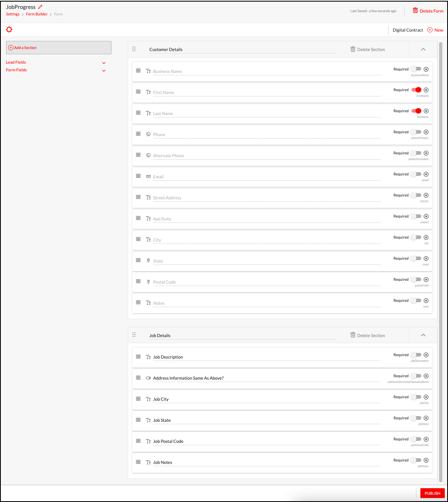This screenshot has height=502, width=448.
Task: Remove the Job Notes field with its X icon
Action: pyautogui.click(x=426, y=460)
